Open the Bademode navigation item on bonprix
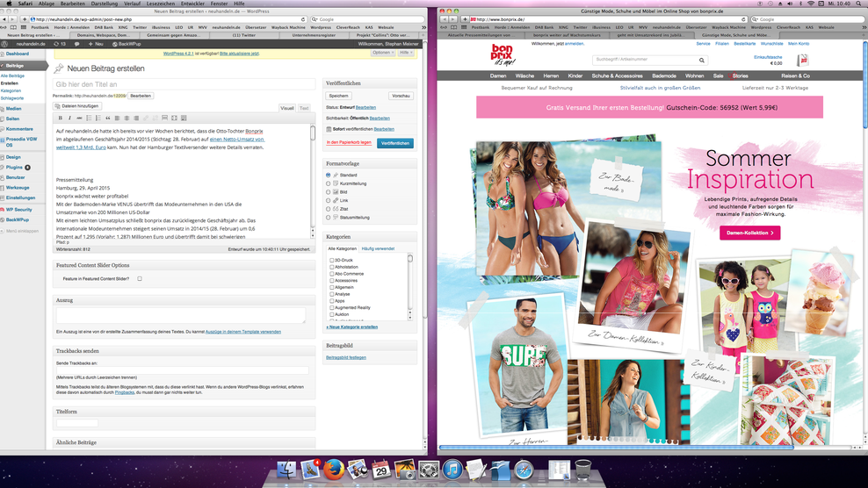This screenshot has width=868, height=488. click(663, 75)
